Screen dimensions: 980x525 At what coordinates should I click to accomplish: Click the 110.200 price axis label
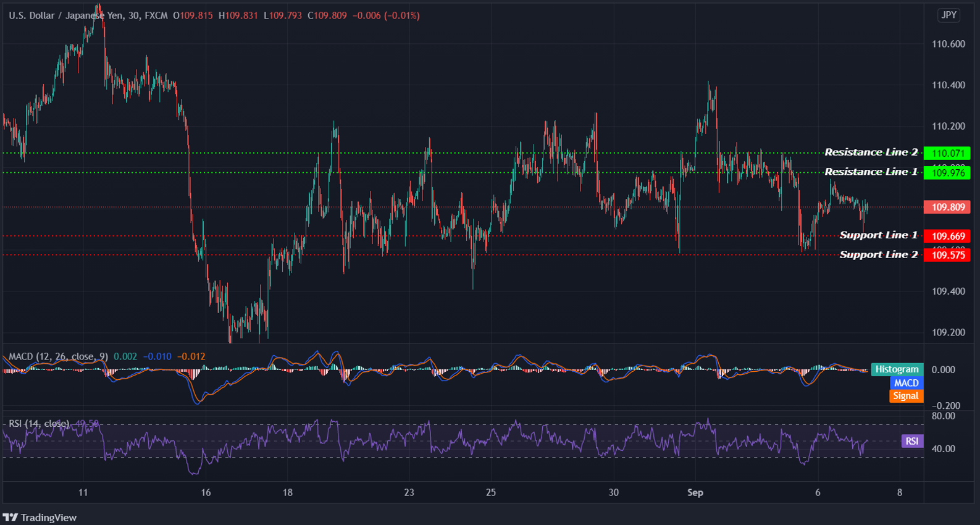pyautogui.click(x=948, y=126)
